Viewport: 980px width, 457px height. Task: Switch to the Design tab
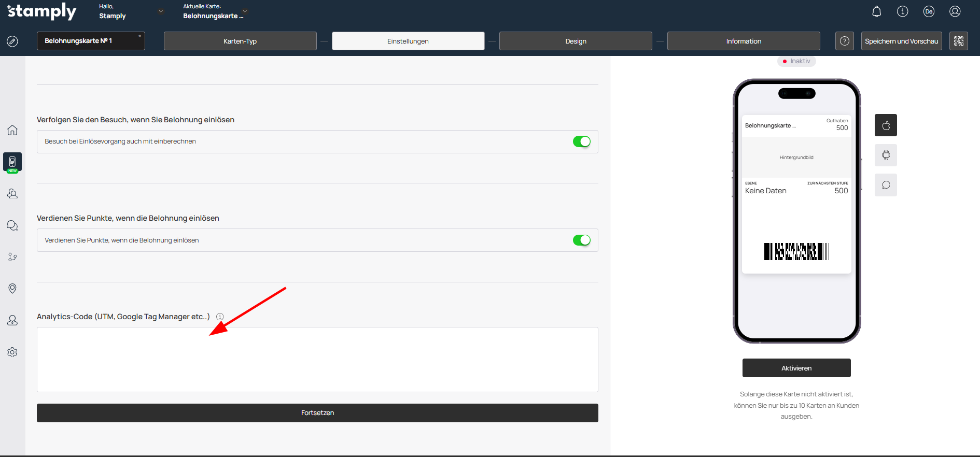point(576,41)
